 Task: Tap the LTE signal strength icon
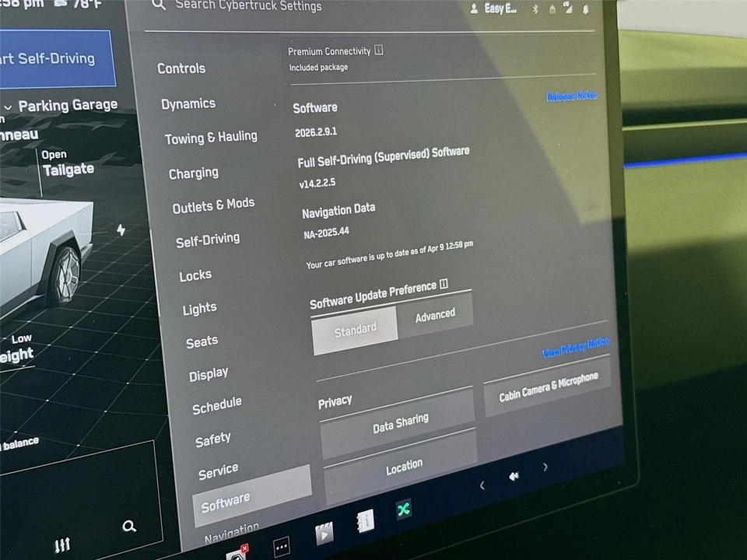click(x=568, y=8)
